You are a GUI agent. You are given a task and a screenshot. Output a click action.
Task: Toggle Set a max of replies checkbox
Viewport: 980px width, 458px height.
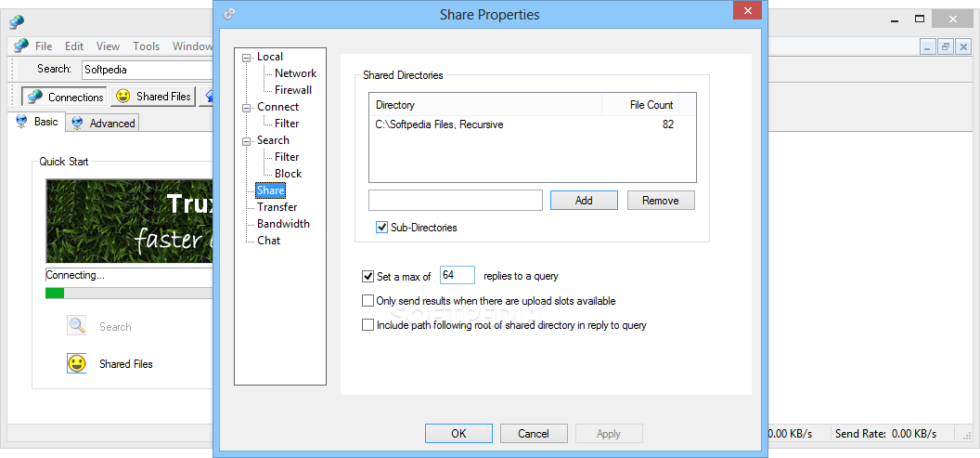tap(368, 276)
